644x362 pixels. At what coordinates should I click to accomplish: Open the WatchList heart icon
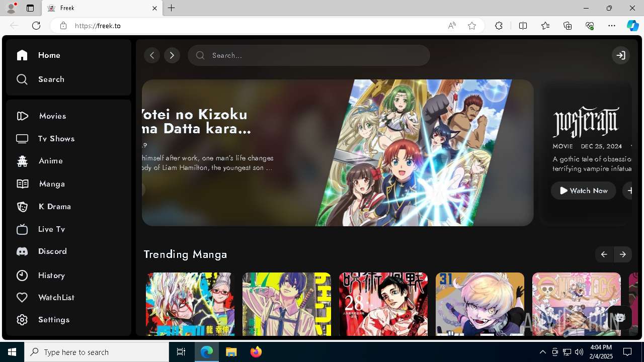point(22,298)
